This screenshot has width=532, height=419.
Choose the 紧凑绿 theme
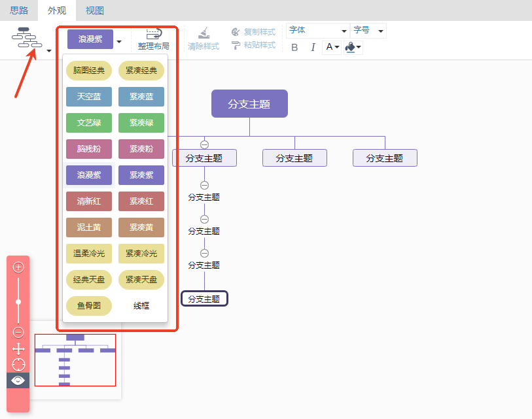pyautogui.click(x=141, y=123)
